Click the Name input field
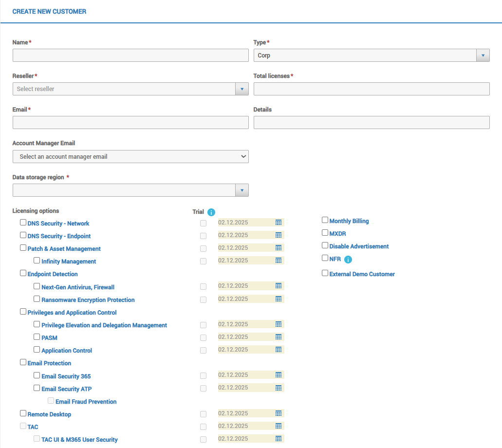The width and height of the screenshot is (502, 448). 130,56
